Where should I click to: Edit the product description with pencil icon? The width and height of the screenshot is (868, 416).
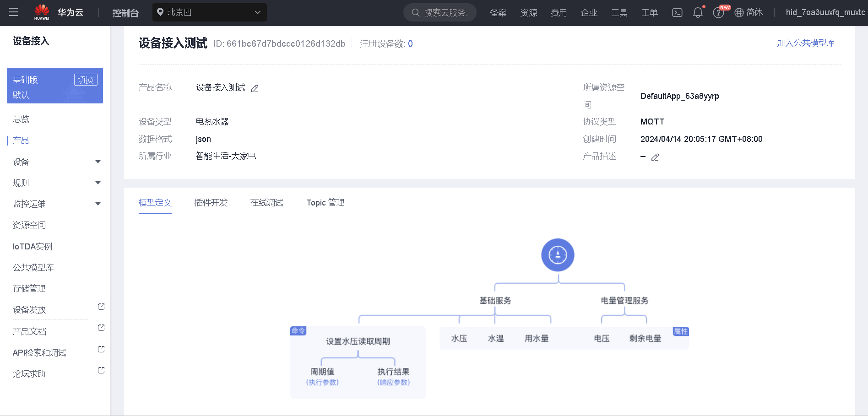coord(655,157)
